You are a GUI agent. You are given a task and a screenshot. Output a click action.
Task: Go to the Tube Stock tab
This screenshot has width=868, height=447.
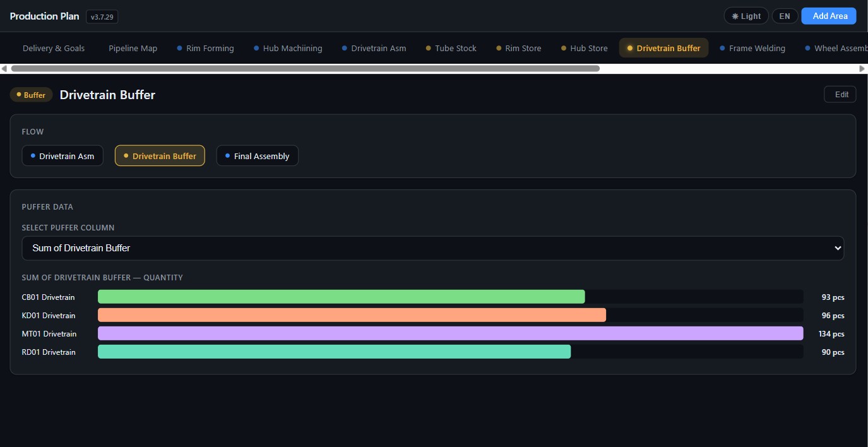pyautogui.click(x=451, y=48)
